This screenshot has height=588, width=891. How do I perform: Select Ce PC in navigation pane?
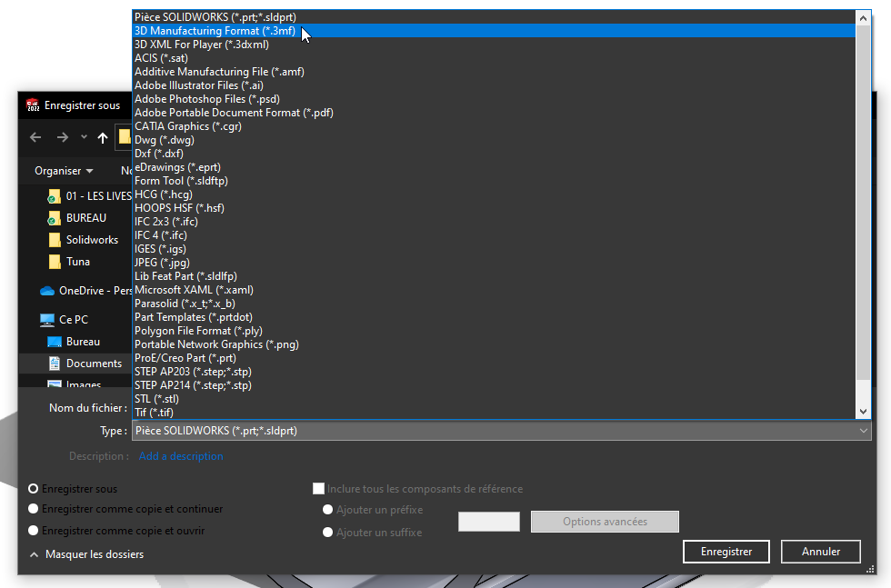[65, 320]
